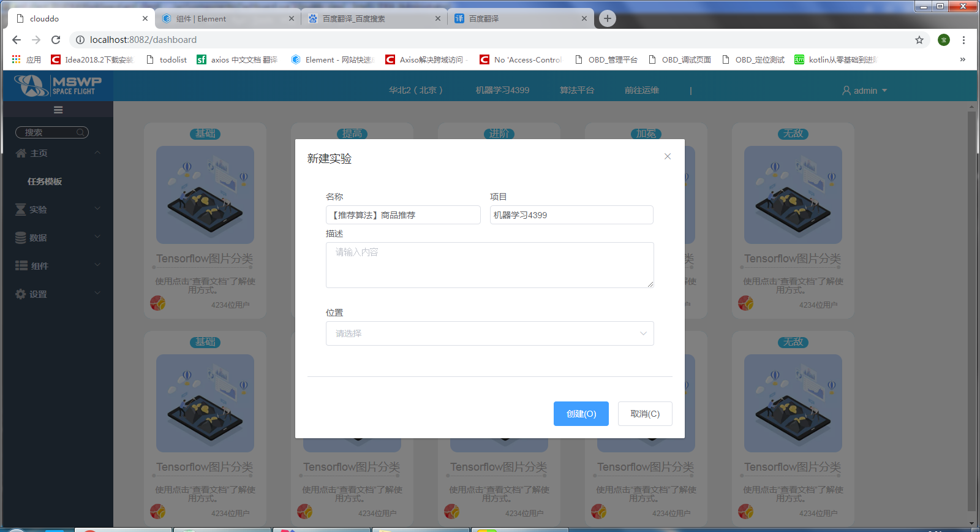Click the first 基础 card thumbnail image
The width and height of the screenshot is (980, 532).
[205, 195]
